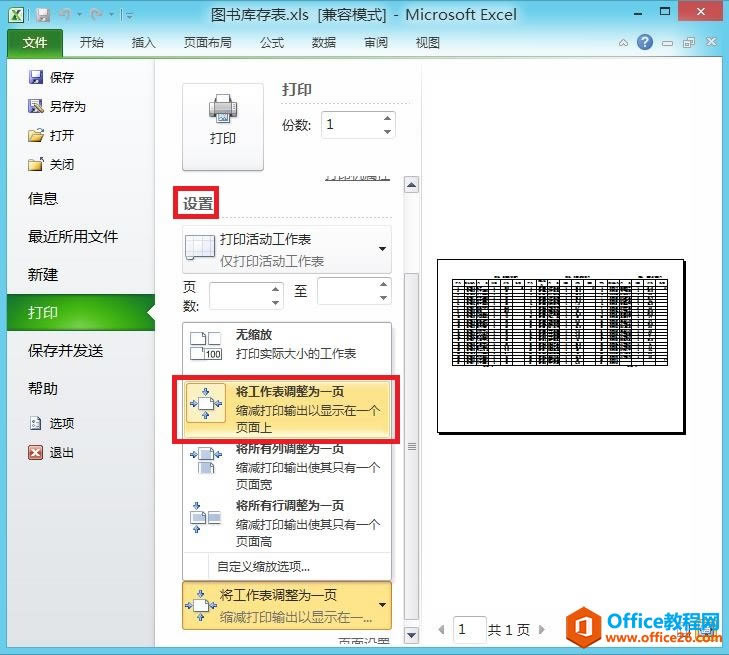Decrease the end page with its down arrow
The image size is (729, 655).
click(383, 298)
